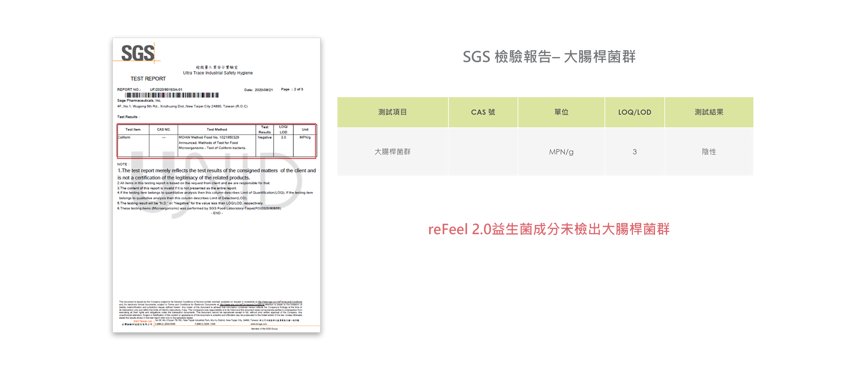Click the SGS logo on the report
The image size is (868, 367).
(x=137, y=53)
